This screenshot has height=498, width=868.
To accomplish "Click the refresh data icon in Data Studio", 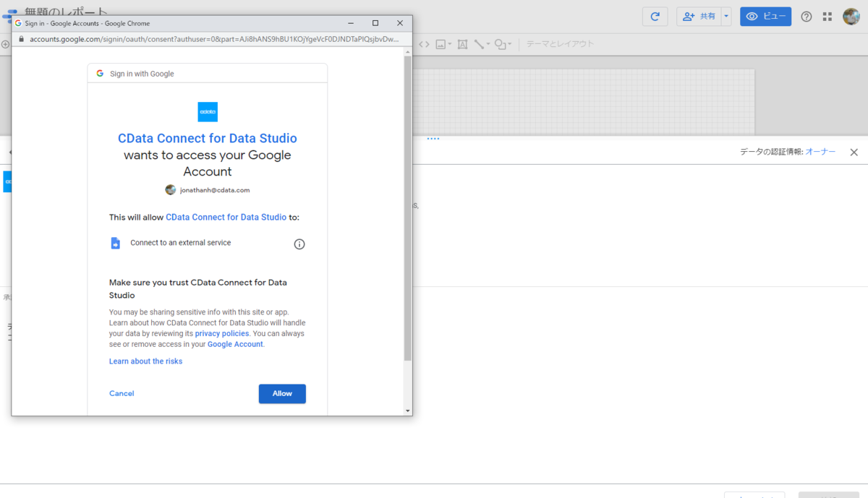I will (x=655, y=17).
